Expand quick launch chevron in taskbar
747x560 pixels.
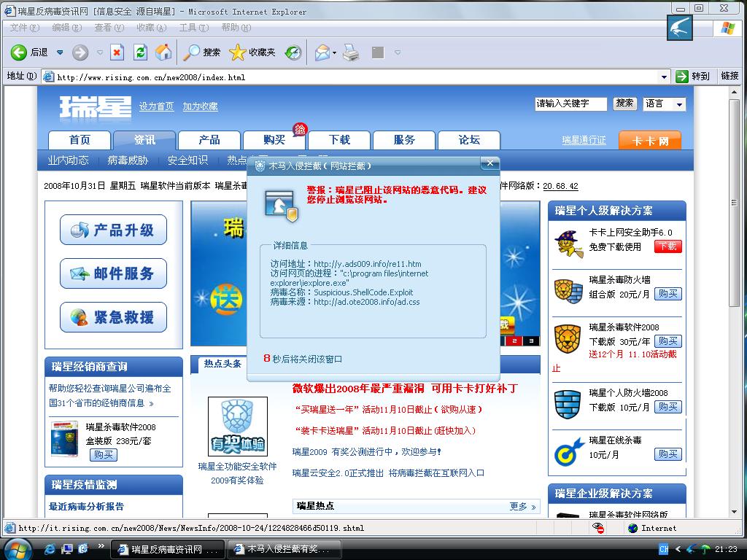point(101,545)
